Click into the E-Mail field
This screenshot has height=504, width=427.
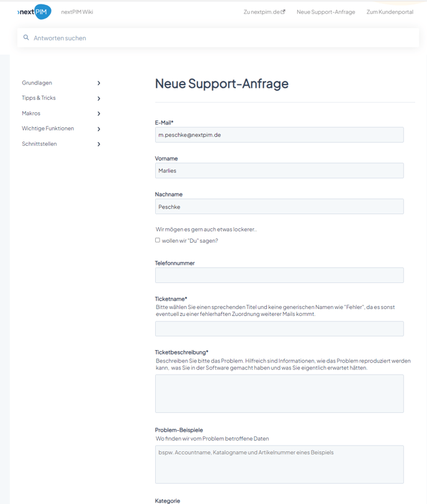click(x=279, y=135)
